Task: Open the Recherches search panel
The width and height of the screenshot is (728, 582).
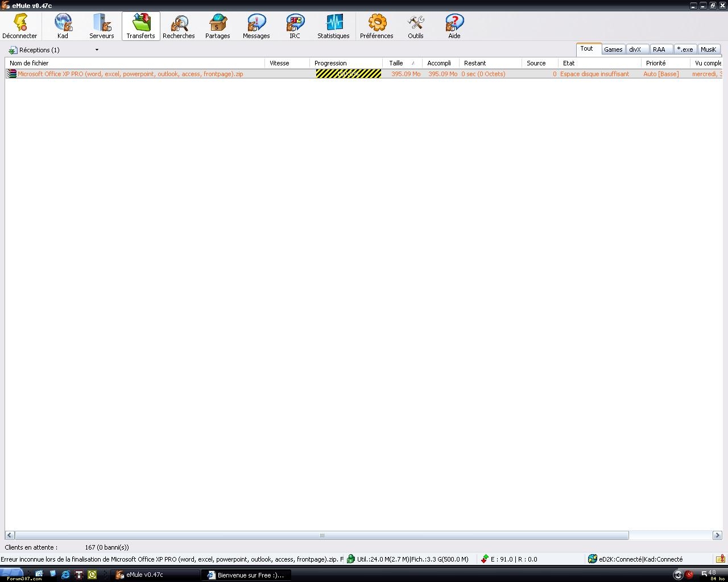Action: [x=179, y=26]
